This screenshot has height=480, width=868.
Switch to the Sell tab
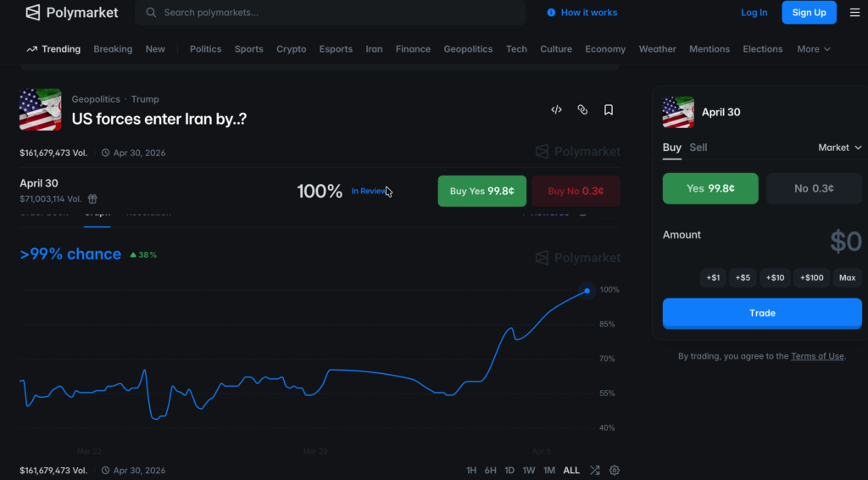(x=698, y=148)
